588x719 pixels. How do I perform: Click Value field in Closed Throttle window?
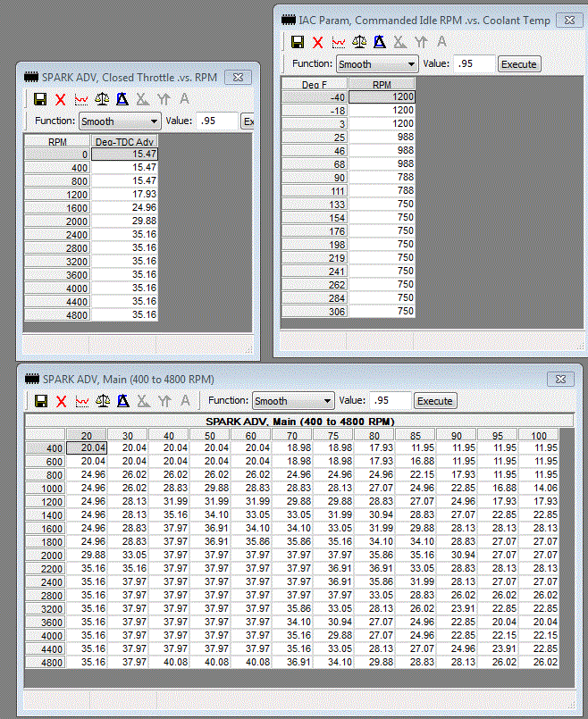218,121
